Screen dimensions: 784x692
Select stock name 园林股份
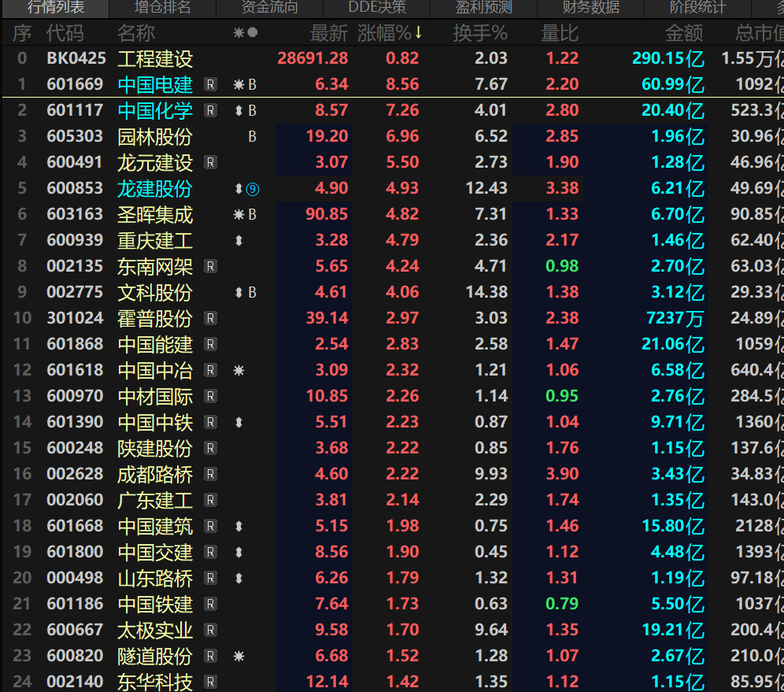[155, 136]
